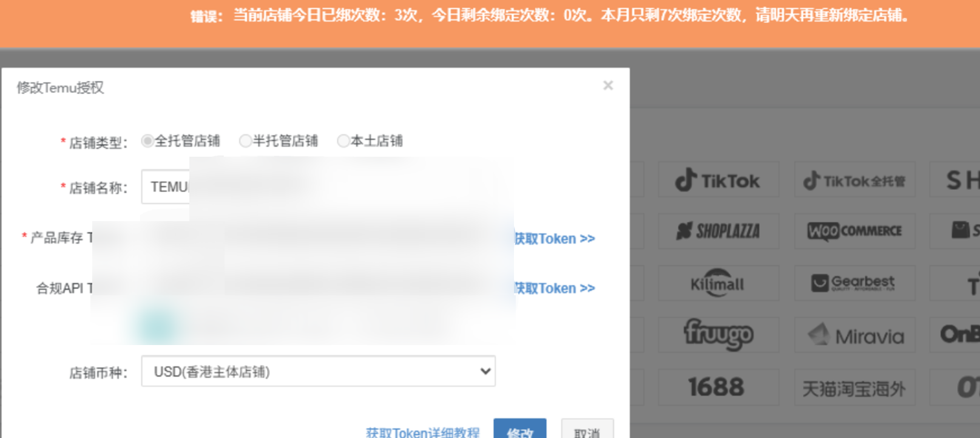980x438 pixels.
Task: Open 获取Token详细教程 tutorial link
Action: coord(422,432)
